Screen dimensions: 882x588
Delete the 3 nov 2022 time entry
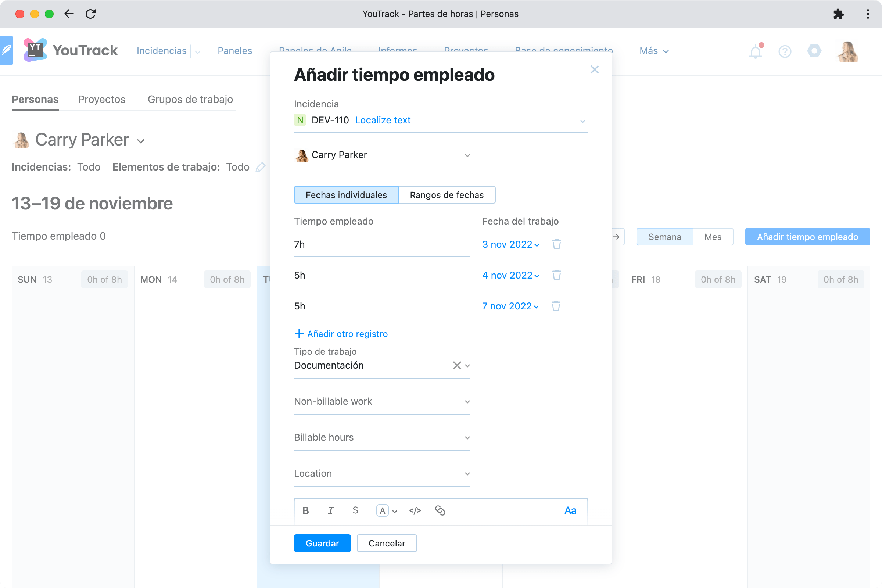pyautogui.click(x=556, y=244)
